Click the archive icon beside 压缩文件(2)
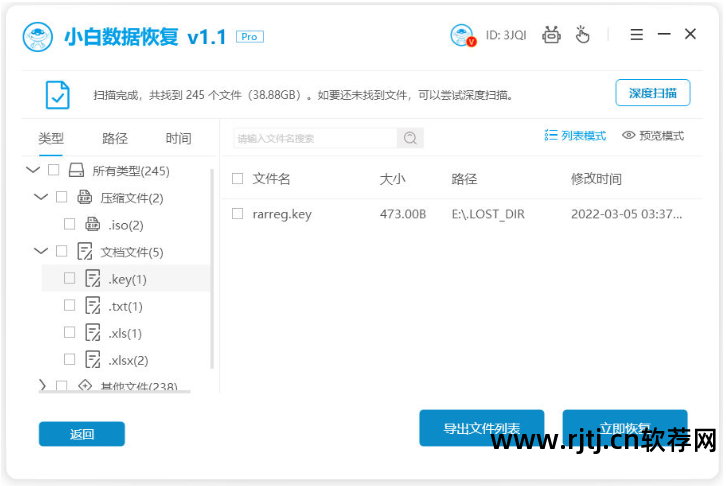 click(x=84, y=197)
